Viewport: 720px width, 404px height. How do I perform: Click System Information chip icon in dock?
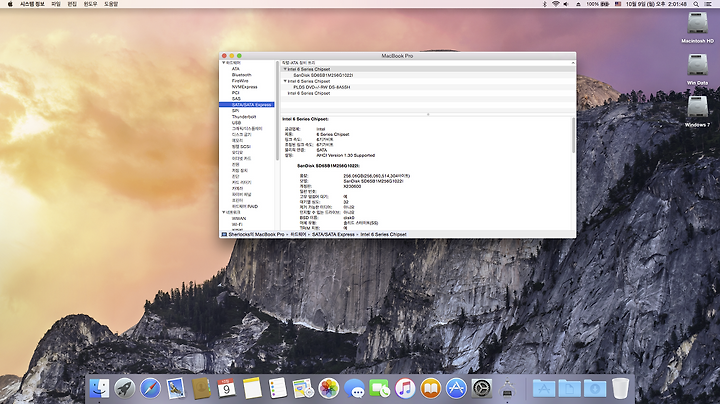pyautogui.click(x=507, y=388)
